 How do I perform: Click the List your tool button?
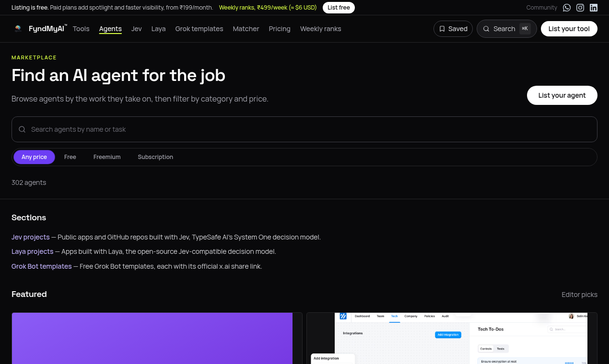(x=569, y=29)
